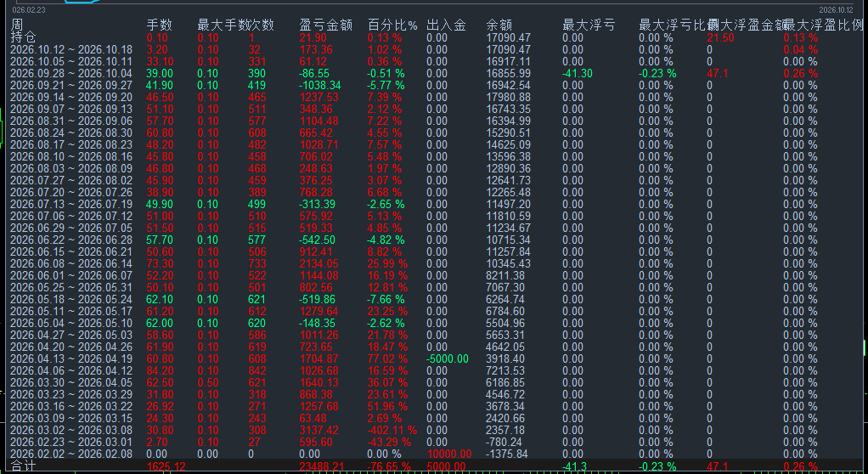This screenshot has height=474, width=868.
Task: Click the 3137.42 profit amount
Action: (318, 431)
